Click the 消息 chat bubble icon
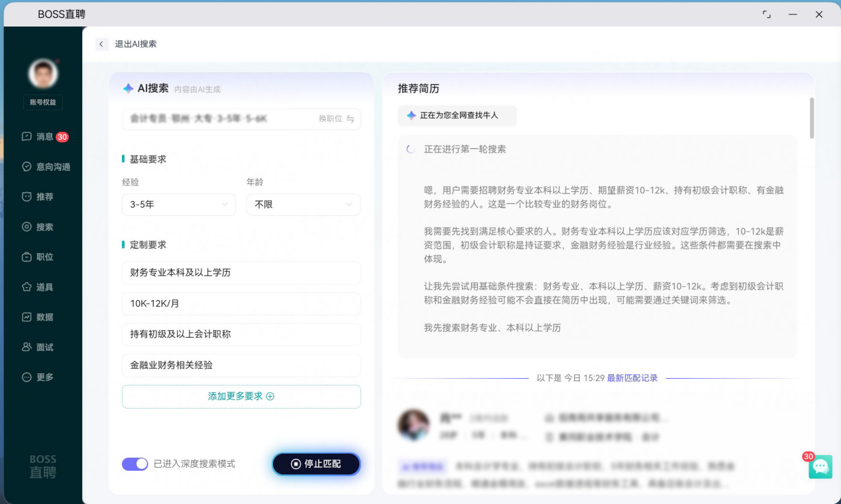This screenshot has width=841, height=504. pos(27,136)
